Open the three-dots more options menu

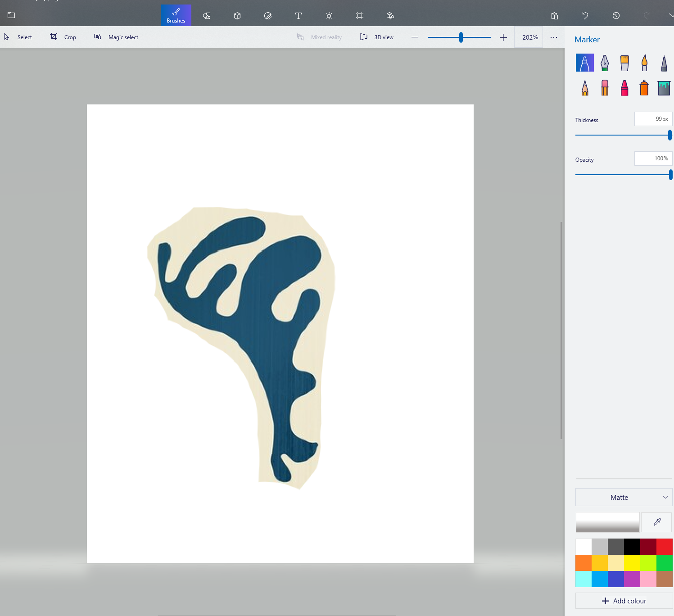(553, 37)
